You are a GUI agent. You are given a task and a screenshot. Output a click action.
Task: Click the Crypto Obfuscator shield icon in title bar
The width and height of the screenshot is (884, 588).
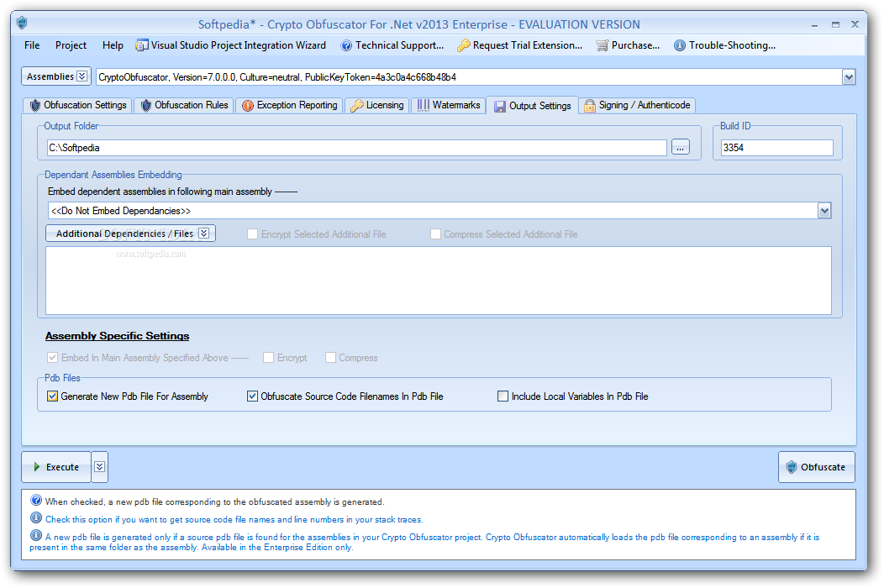22,24
